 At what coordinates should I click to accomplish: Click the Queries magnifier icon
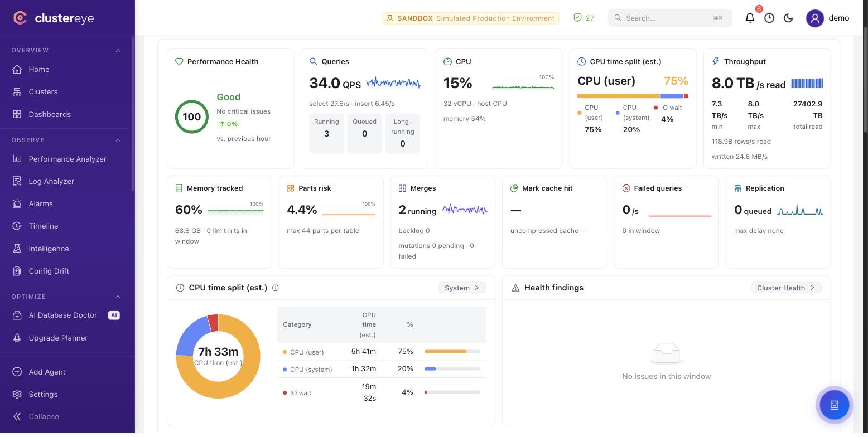coord(313,61)
